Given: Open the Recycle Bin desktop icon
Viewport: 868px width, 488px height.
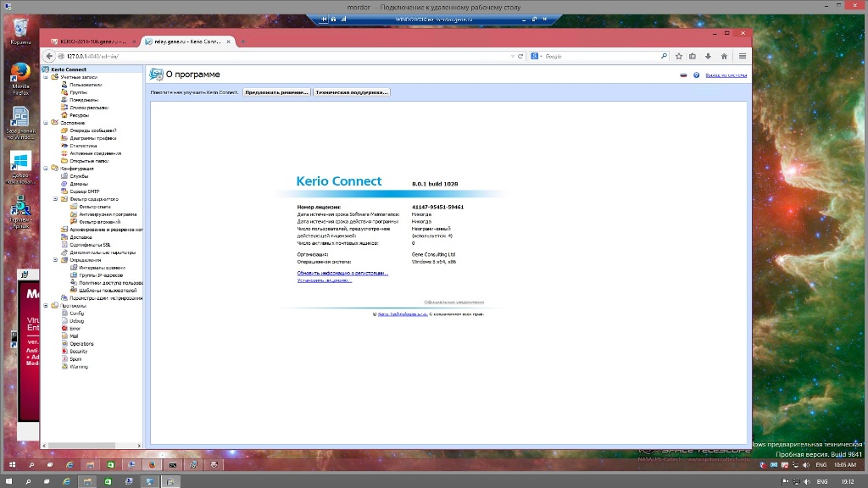Looking at the screenshot, I should point(20,31).
